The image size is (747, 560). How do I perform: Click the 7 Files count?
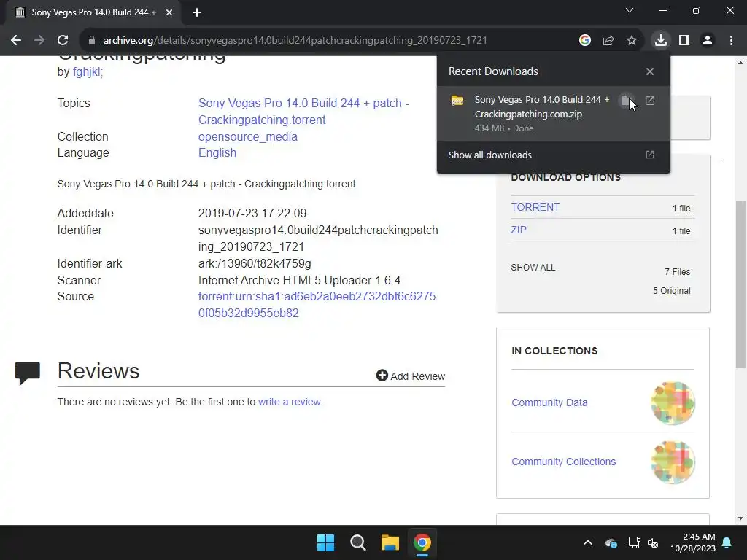coord(678,272)
